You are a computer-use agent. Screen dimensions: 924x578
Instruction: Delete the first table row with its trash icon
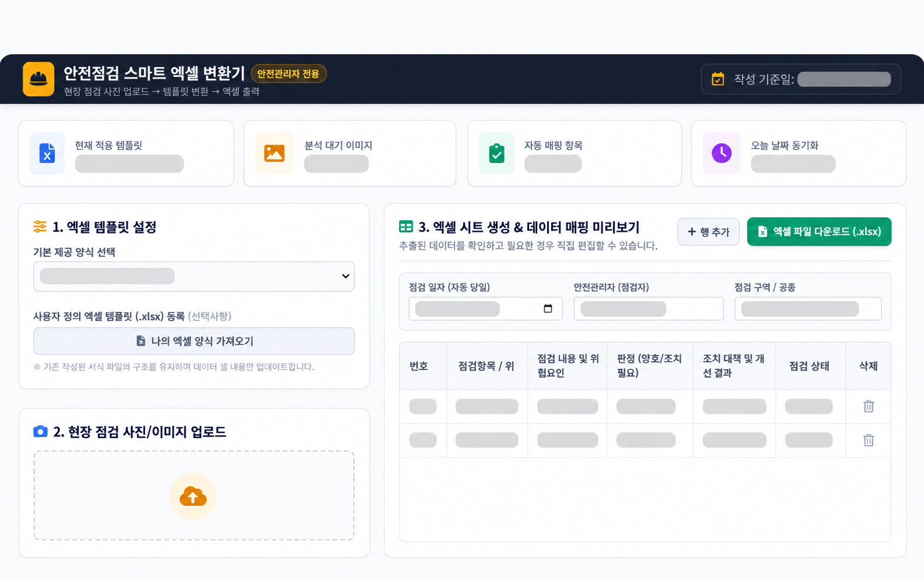pos(869,406)
